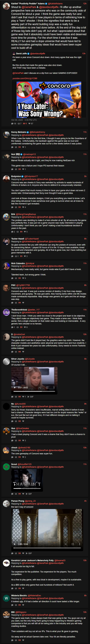The height and width of the screenshot is (644, 90).
Task: Play Paman Preng's last 3 day video
Action: click(x=15, y=544)
